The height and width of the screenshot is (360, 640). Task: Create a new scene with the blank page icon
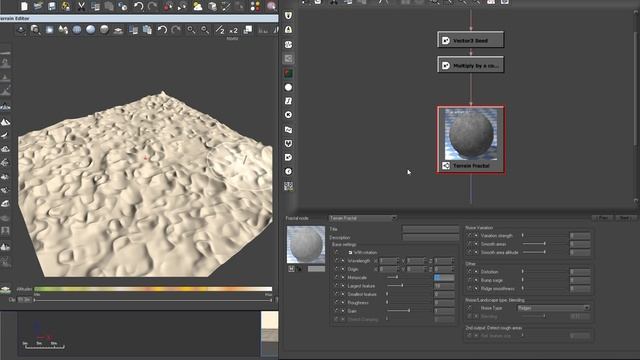pos(24,6)
